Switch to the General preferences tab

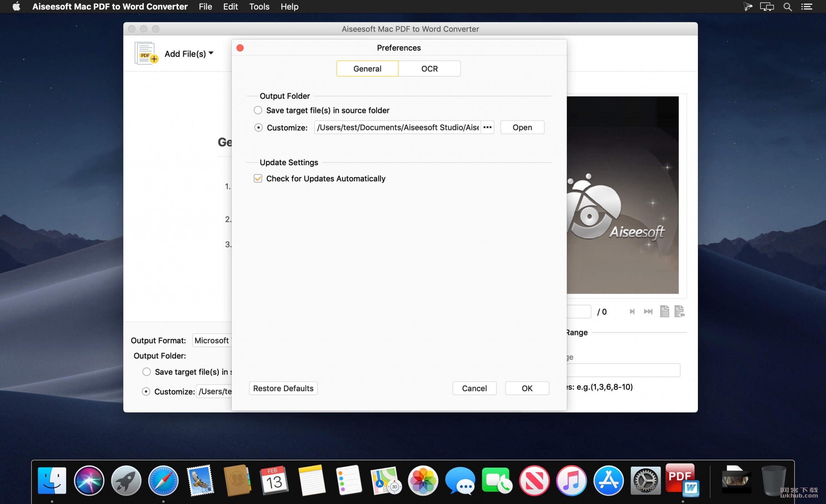(x=367, y=69)
